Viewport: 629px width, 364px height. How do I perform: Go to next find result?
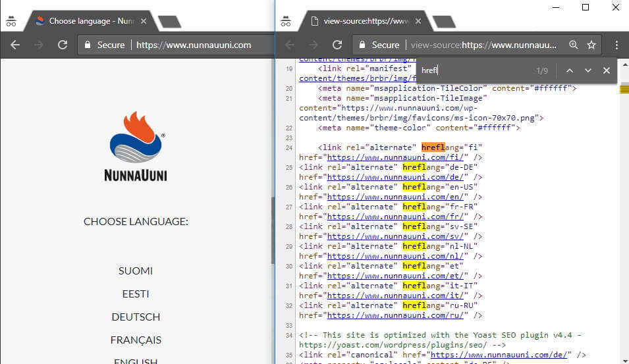pyautogui.click(x=588, y=70)
